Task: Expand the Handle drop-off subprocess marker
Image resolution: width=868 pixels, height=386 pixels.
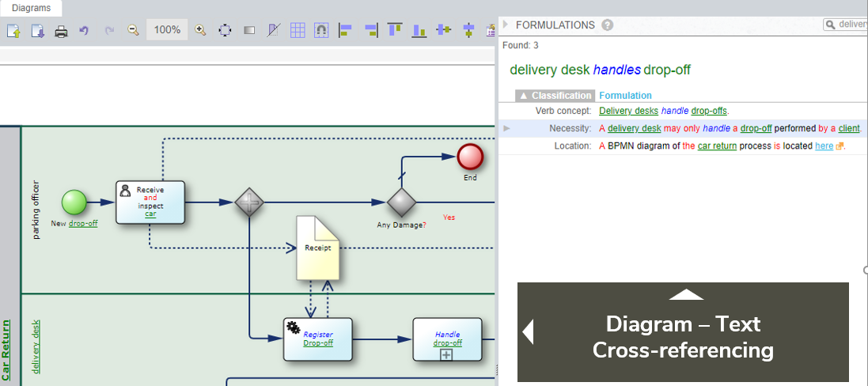Action: [x=447, y=355]
